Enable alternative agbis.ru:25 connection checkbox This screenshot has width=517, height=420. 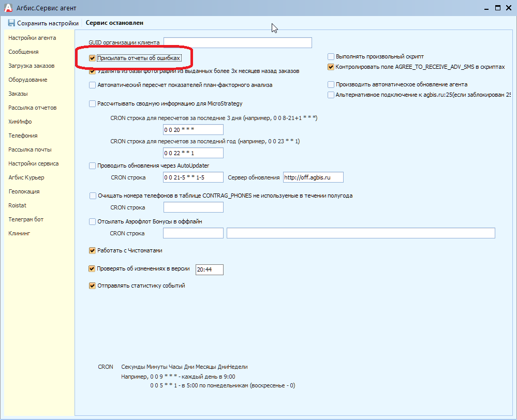click(331, 95)
